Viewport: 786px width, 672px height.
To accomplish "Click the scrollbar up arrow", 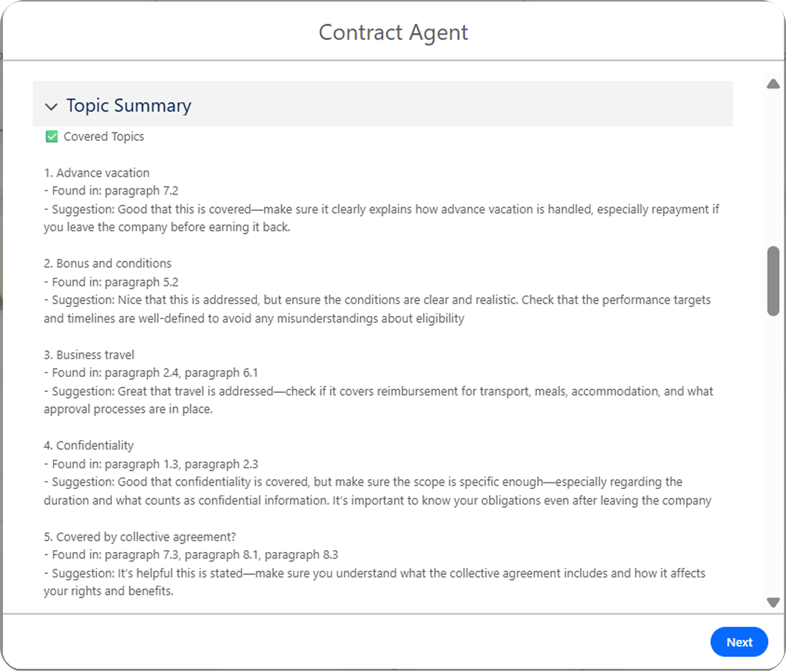I will pyautogui.click(x=773, y=84).
